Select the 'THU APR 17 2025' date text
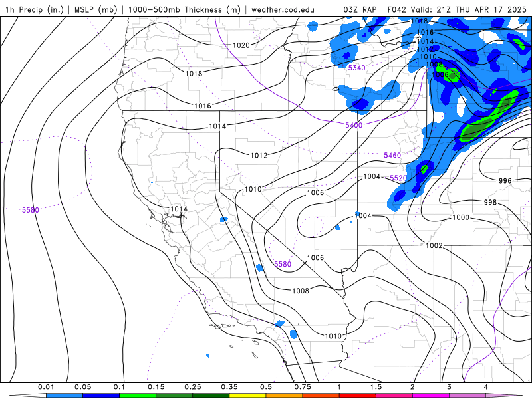This screenshot has width=532, height=399. pyautogui.click(x=491, y=9)
